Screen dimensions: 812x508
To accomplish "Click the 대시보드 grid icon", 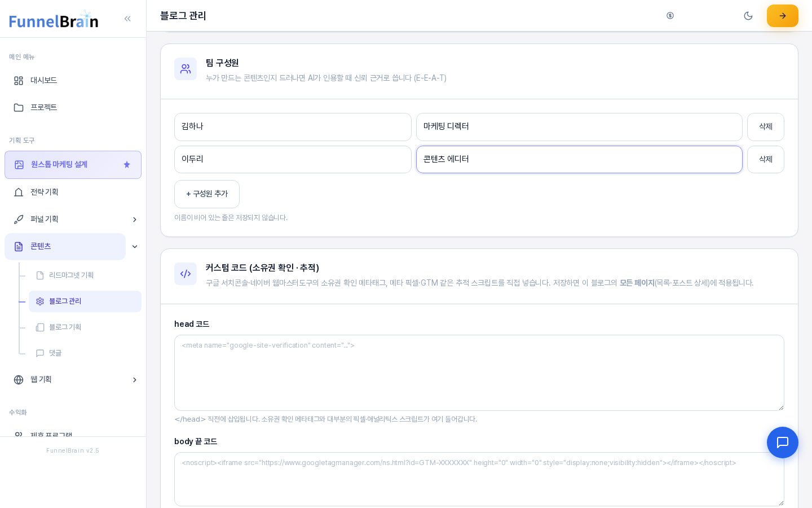I will click(19, 81).
